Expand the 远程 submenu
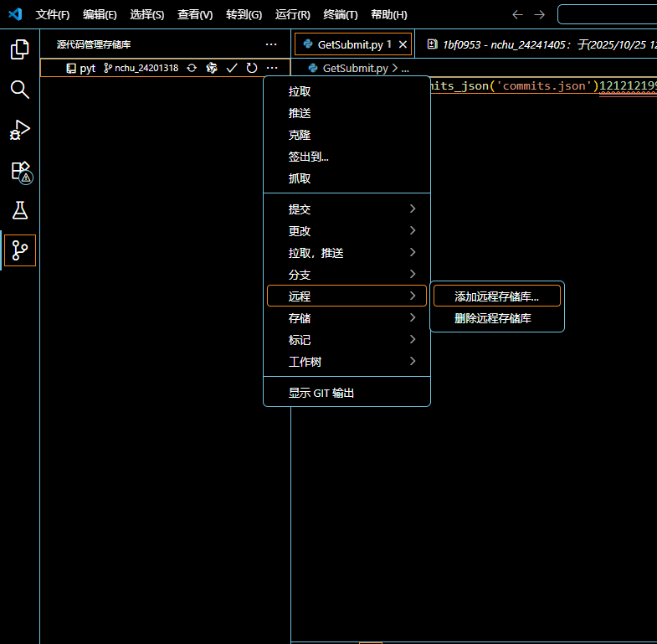This screenshot has height=644, width=657. click(347, 296)
